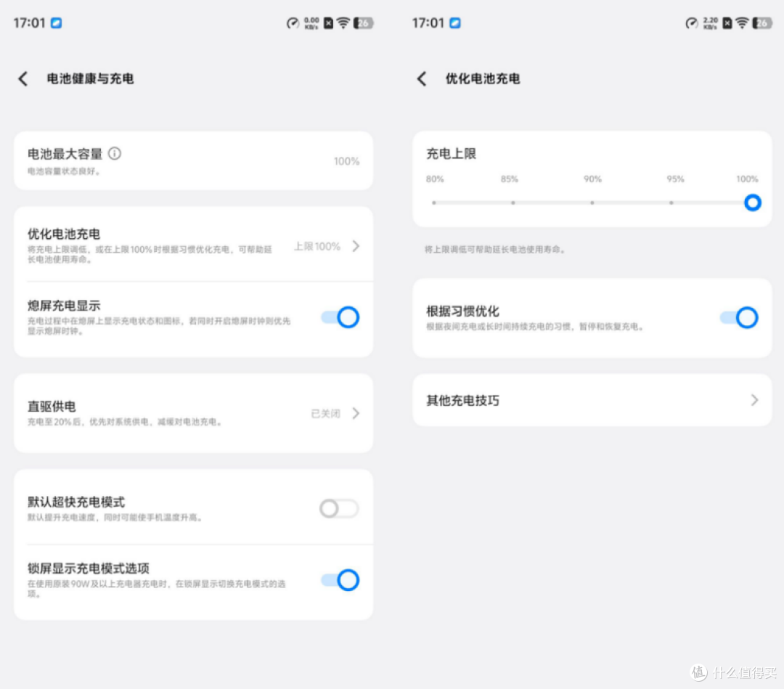Set charge limit slider to 95% point

point(671,203)
